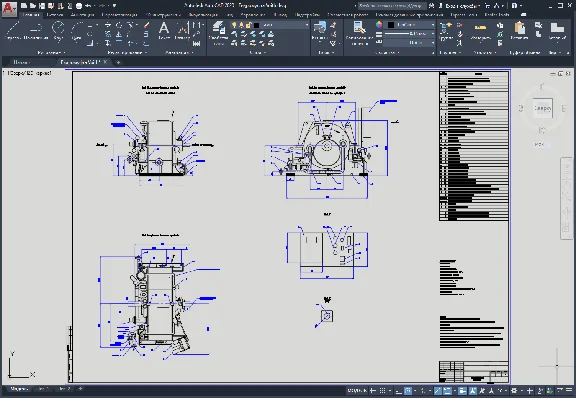Select the Line (Отрезок) drawing tool

[13, 30]
